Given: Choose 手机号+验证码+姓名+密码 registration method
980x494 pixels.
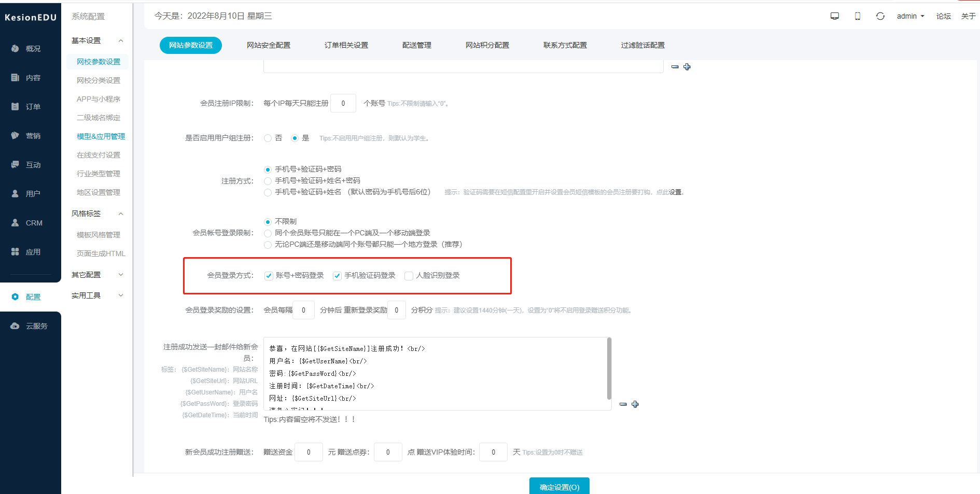Looking at the screenshot, I should click(268, 180).
